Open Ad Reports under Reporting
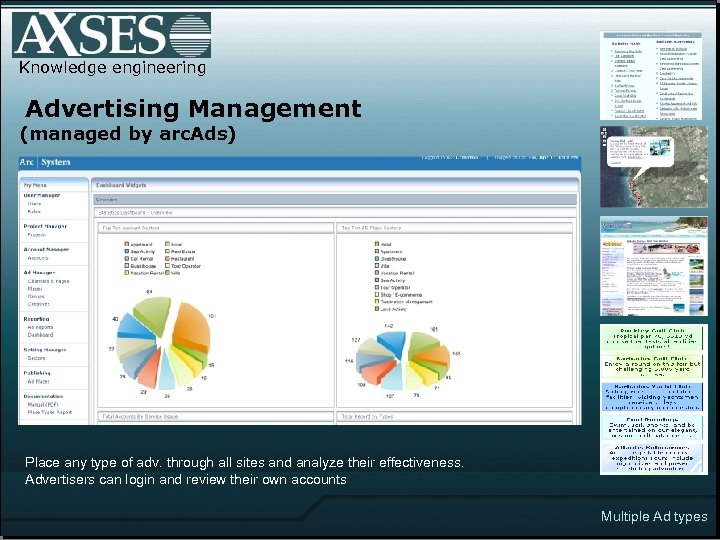 click(40, 327)
